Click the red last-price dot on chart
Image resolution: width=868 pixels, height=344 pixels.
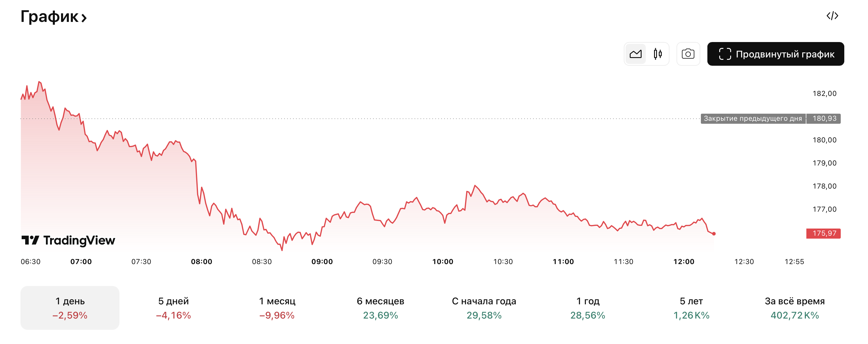[714, 234]
